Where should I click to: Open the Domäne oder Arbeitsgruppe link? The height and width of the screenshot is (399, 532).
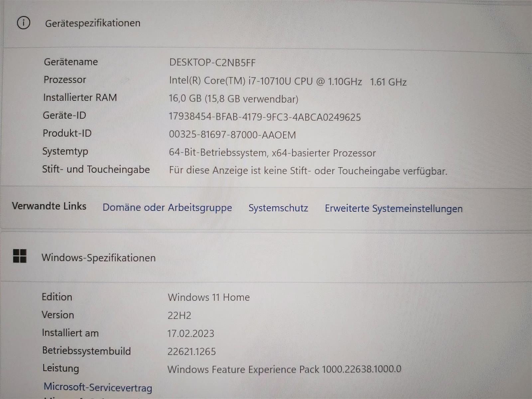tap(167, 207)
